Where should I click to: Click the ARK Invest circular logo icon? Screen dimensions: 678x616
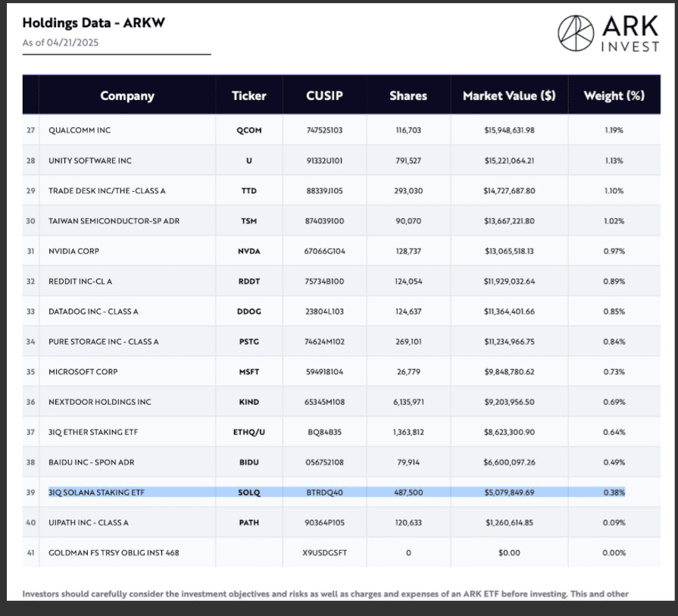576,33
